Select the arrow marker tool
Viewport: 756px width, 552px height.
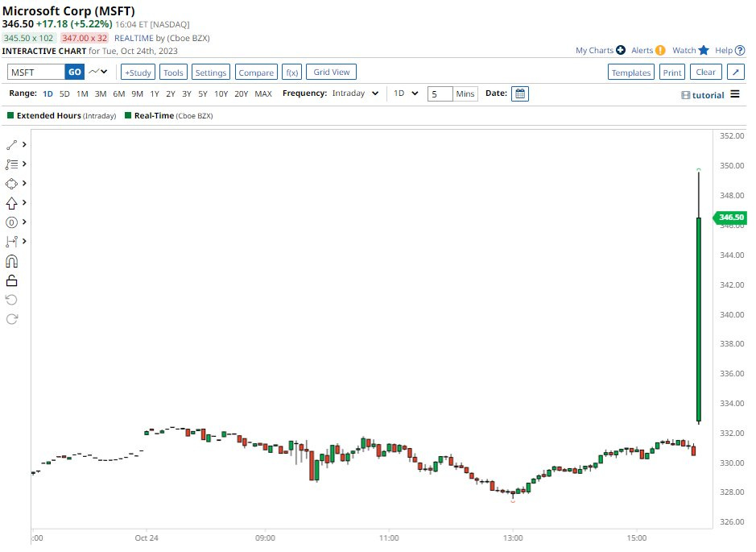pyautogui.click(x=12, y=203)
